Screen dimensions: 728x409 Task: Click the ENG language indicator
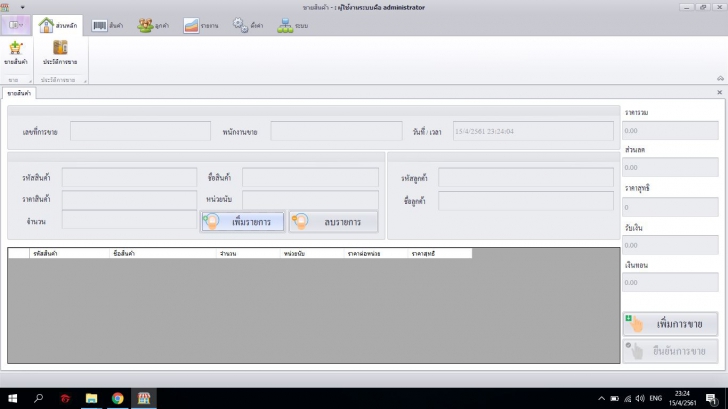[x=656, y=398]
